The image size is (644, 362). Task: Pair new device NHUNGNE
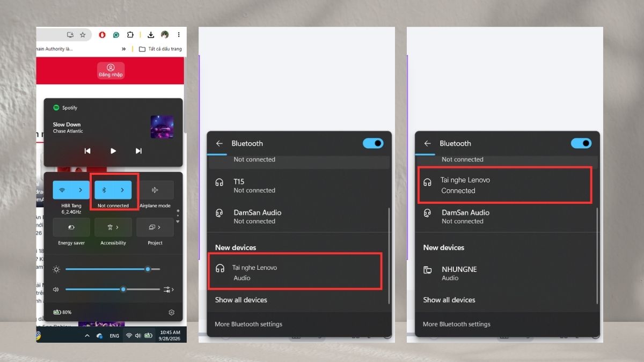pyautogui.click(x=506, y=273)
